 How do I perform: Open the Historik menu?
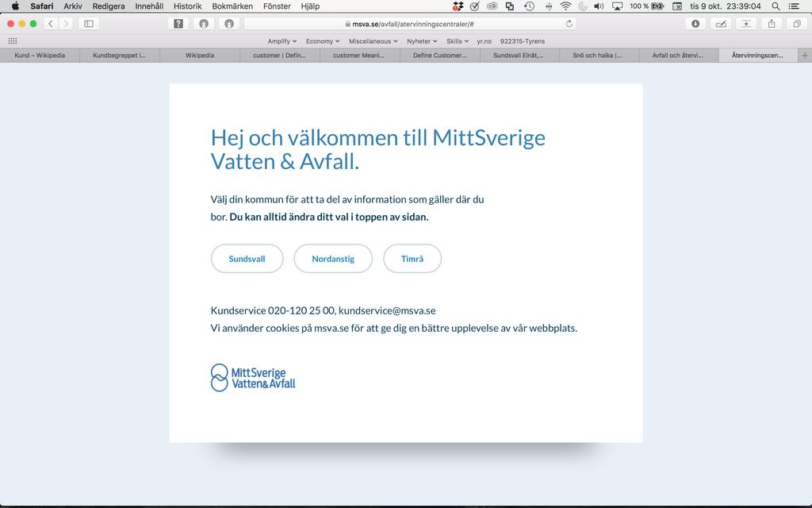187,6
